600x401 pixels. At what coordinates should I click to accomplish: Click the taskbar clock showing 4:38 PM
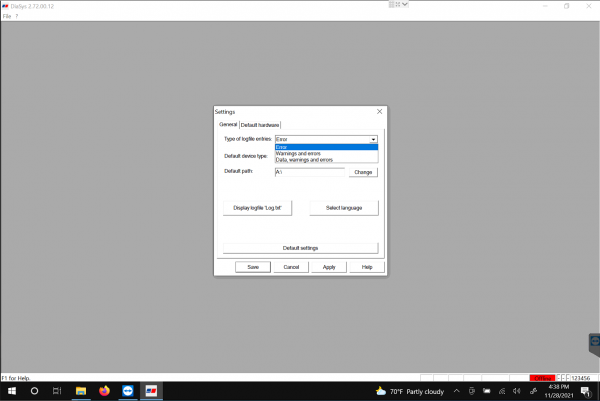tap(559, 391)
